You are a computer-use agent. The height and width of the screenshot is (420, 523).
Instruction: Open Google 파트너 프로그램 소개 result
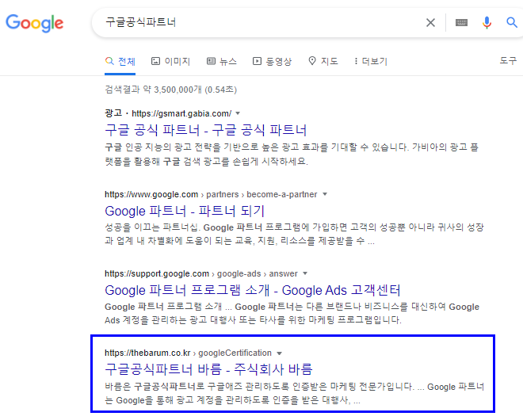pos(253,290)
